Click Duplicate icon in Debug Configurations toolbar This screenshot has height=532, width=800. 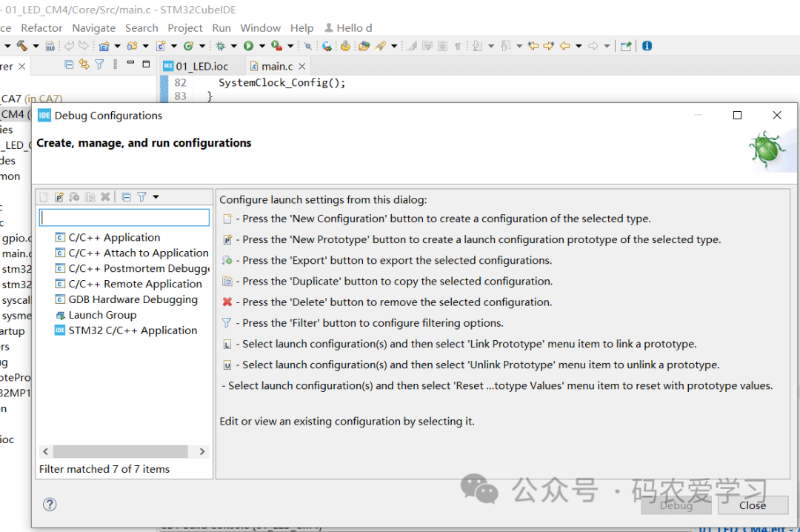coord(90,197)
